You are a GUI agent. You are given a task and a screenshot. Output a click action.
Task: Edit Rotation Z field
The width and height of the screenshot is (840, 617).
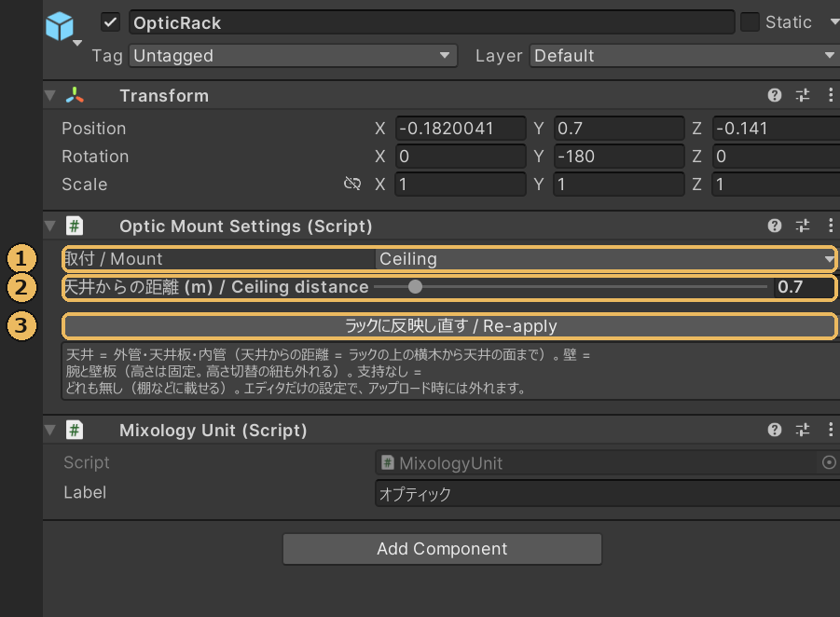tap(777, 157)
